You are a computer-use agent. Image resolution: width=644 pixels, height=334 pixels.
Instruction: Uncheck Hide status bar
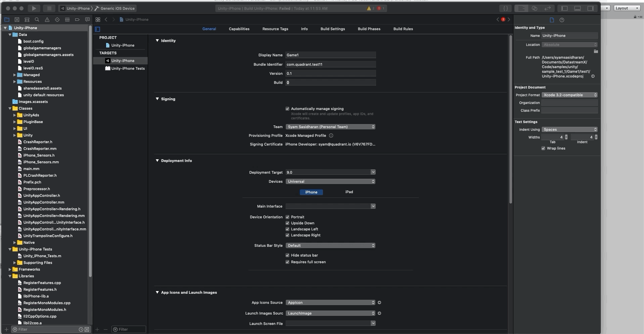pyautogui.click(x=287, y=255)
